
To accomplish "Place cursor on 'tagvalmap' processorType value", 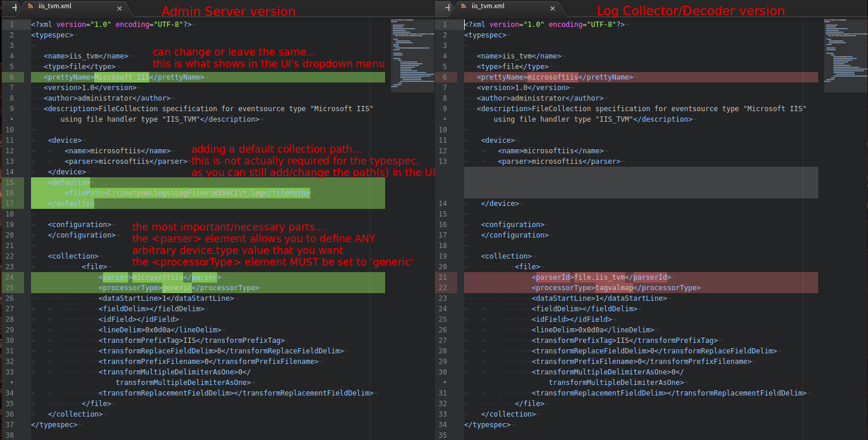I will click(x=614, y=288).
